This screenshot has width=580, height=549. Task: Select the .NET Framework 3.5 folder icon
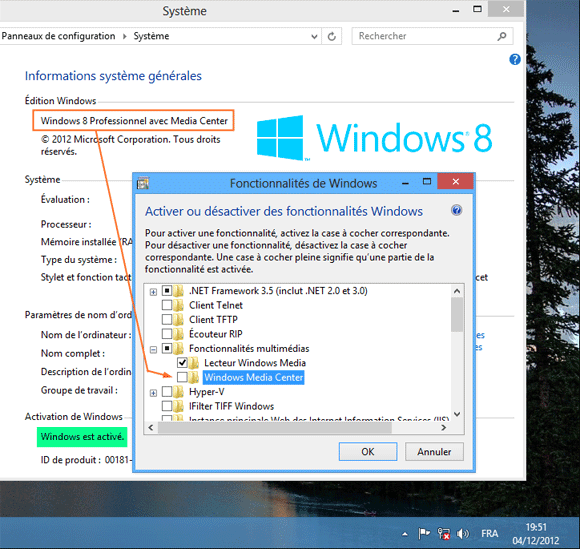(179, 291)
